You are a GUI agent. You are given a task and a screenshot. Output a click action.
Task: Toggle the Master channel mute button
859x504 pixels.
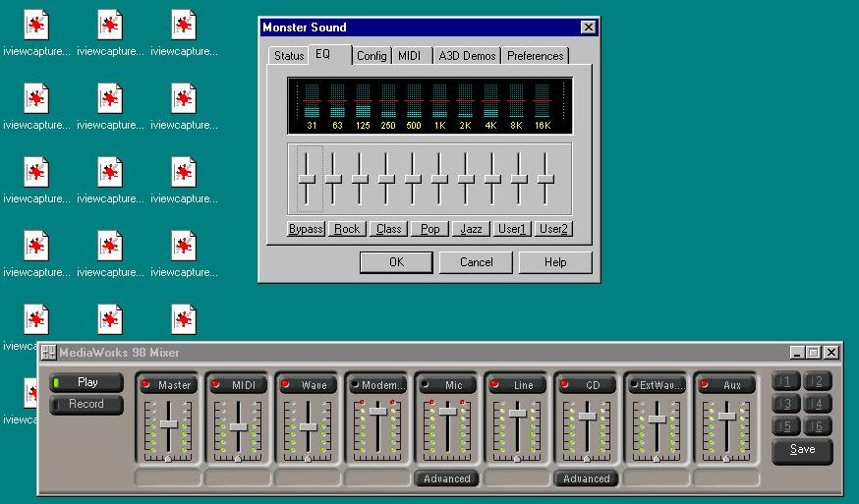[169, 384]
